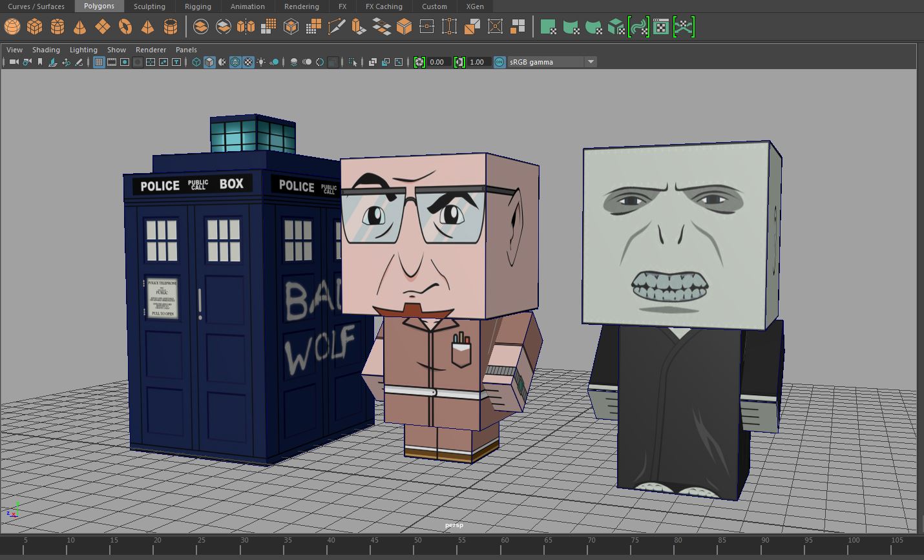Click the Select Camera panel icon
Image resolution: width=924 pixels, height=560 pixels.
tap(14, 62)
